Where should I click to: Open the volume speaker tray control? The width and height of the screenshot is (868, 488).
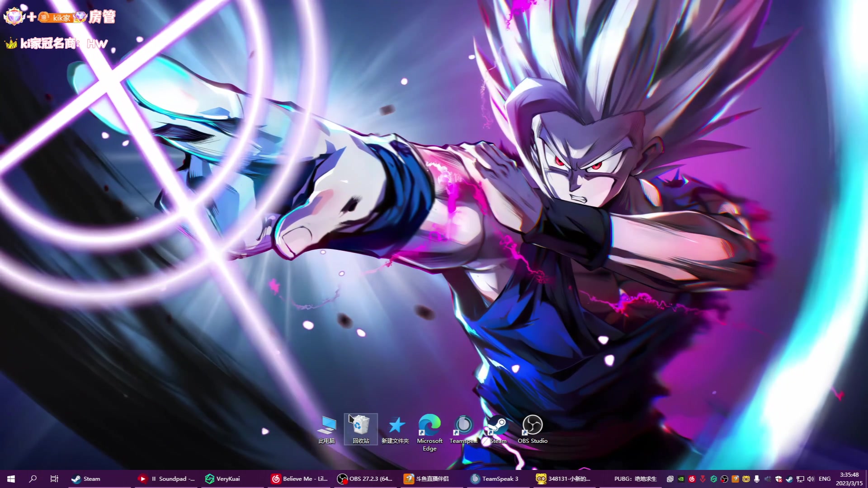click(x=811, y=479)
